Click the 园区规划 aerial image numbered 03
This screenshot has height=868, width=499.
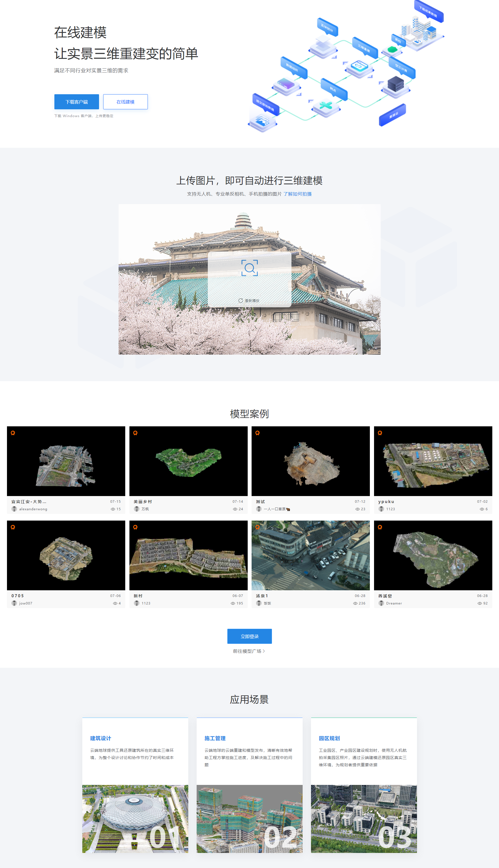364,818
